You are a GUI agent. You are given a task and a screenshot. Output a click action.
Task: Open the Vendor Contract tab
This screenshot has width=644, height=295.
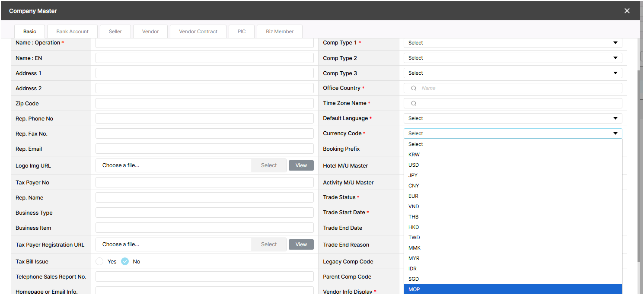click(x=198, y=32)
